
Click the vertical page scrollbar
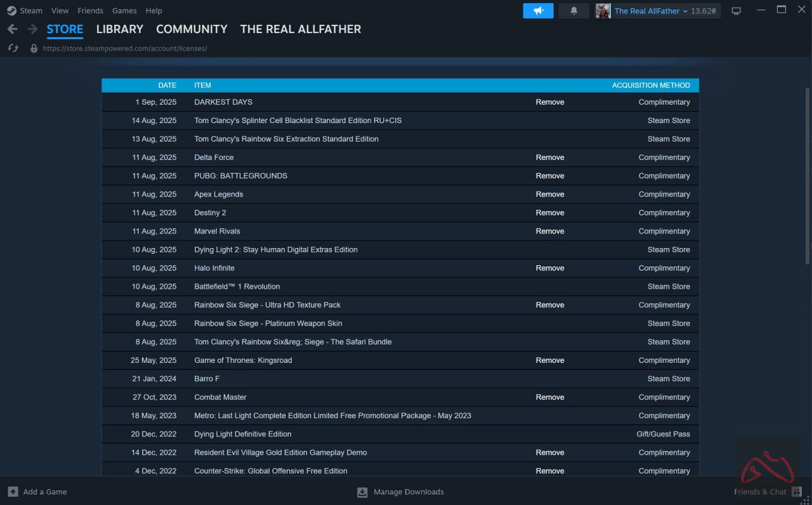pos(807,176)
